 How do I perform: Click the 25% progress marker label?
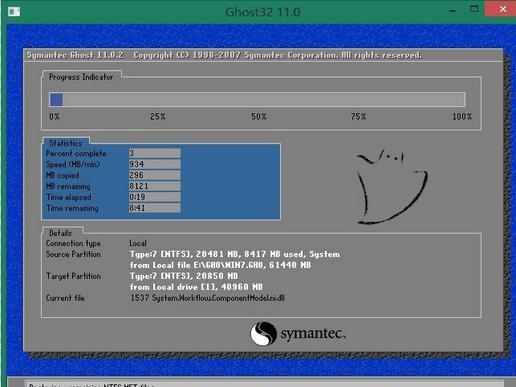tap(158, 117)
